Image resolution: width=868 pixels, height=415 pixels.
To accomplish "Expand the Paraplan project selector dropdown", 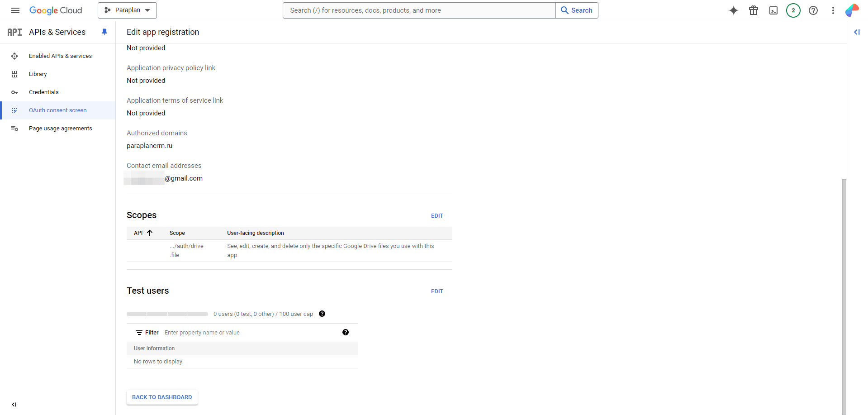I will [x=127, y=10].
